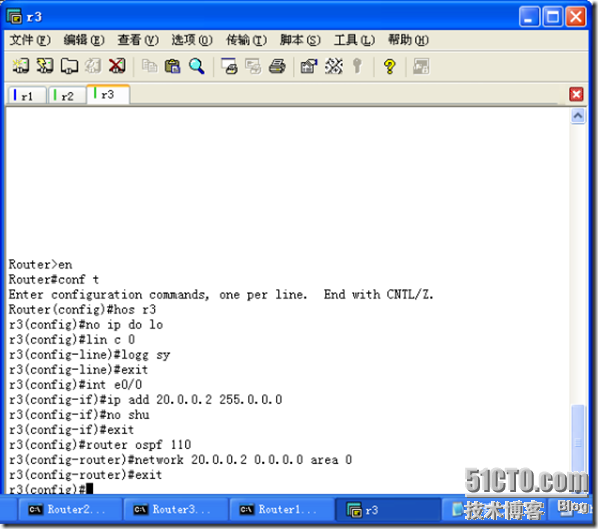598x529 pixels.
Task: Click the line 'r3(config)#no ip do lo'
Action: (x=86, y=325)
